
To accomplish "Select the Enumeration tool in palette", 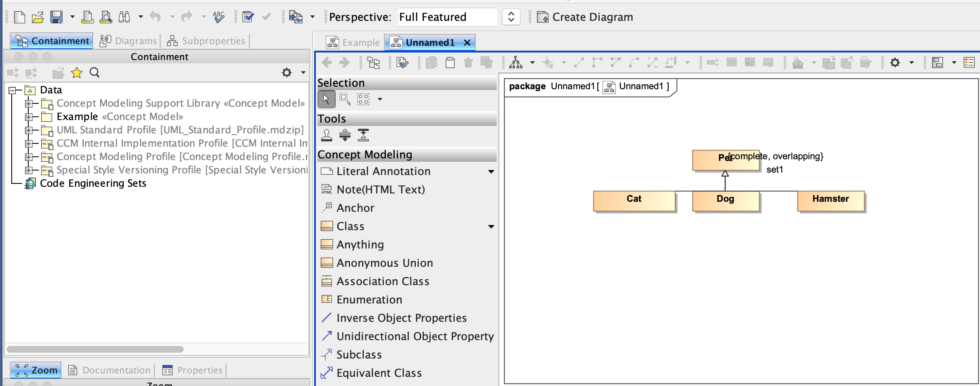I will click(x=369, y=300).
